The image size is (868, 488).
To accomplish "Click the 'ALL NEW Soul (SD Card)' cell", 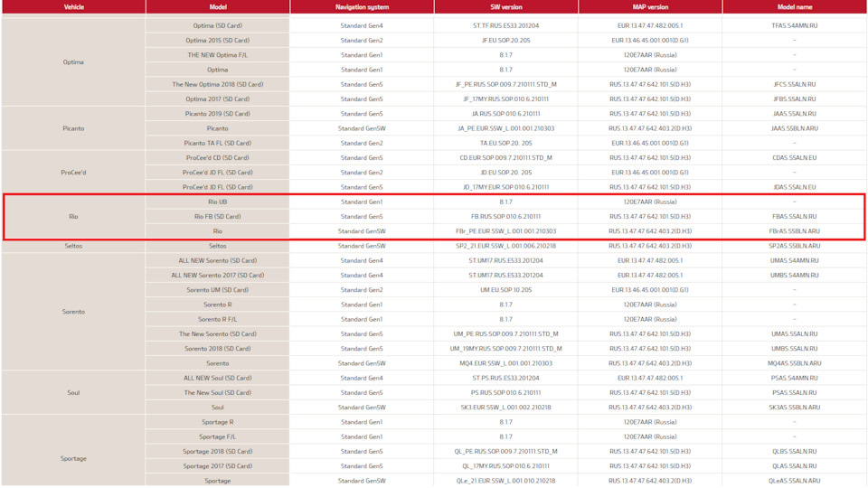I will click(x=218, y=378).
